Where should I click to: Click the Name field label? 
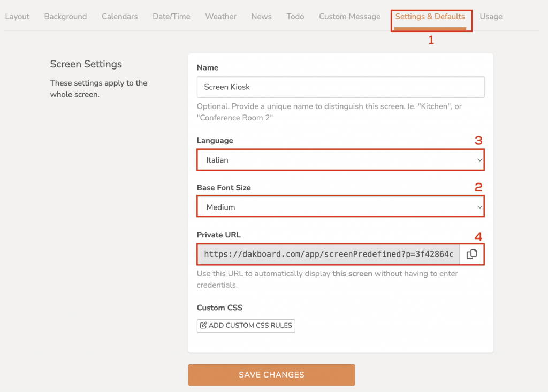(207, 68)
